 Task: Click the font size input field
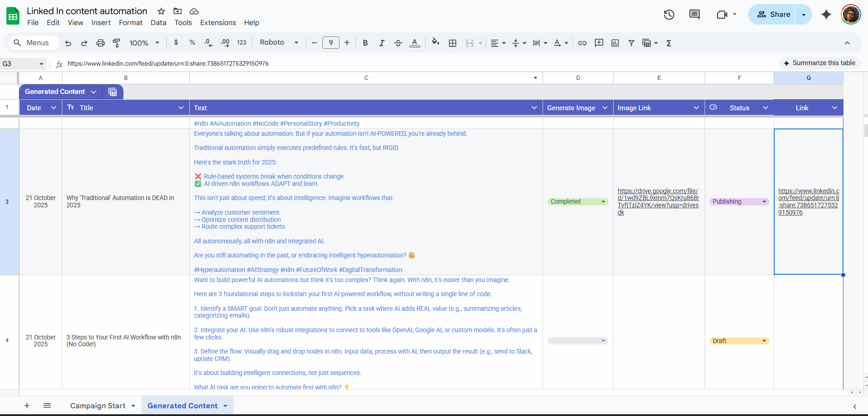[x=330, y=43]
